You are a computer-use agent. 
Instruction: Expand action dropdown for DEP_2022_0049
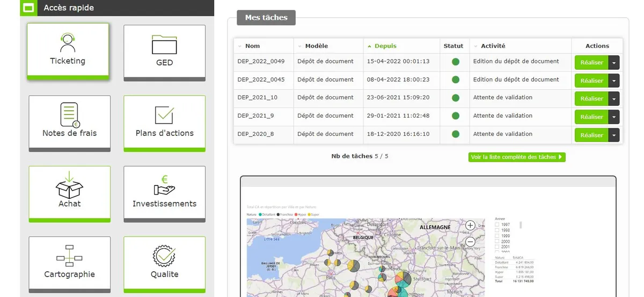(x=614, y=62)
